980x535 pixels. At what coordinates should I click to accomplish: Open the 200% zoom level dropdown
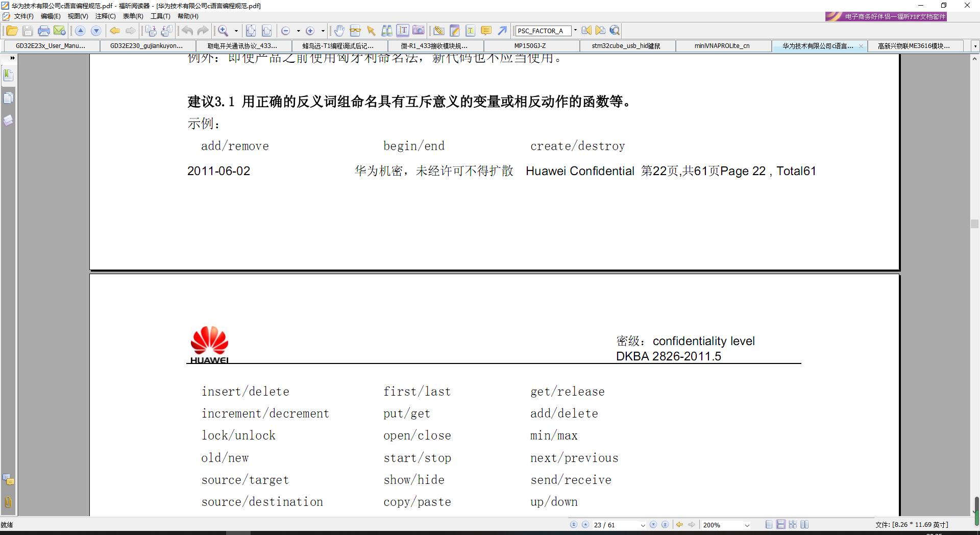pyautogui.click(x=747, y=525)
